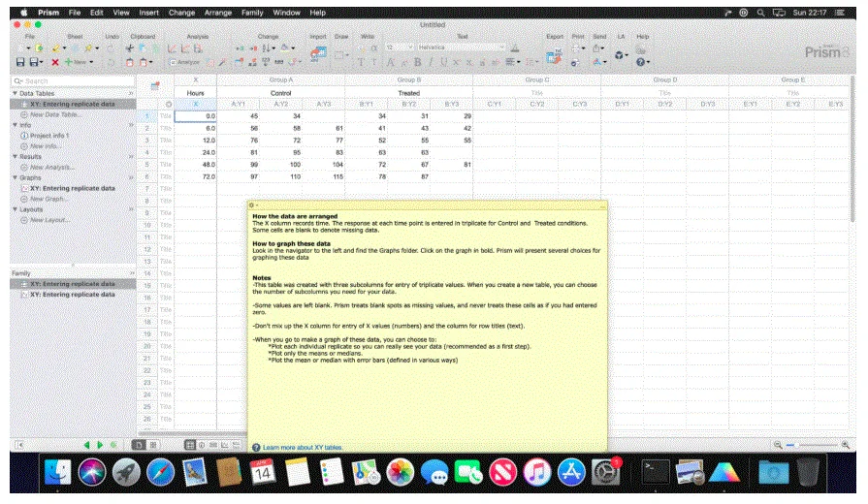This screenshot has width=868, height=504.
Task: Toggle Bold text formatting
Action: [417, 62]
